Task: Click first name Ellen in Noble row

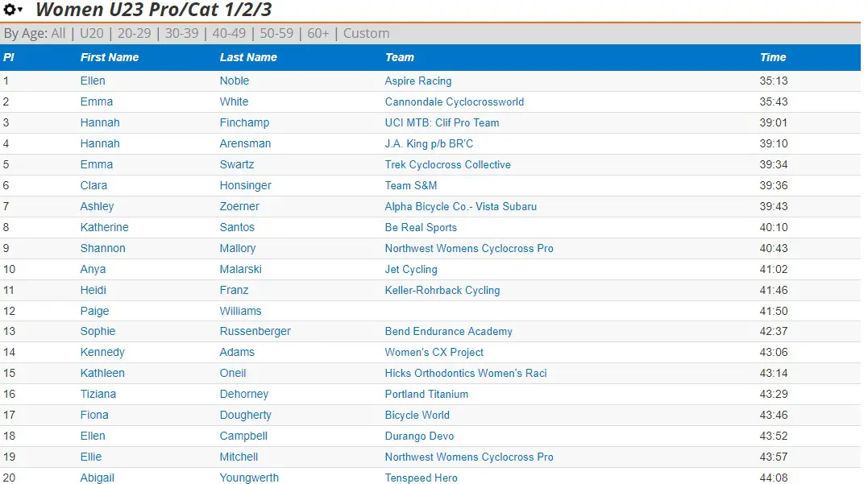Action: click(x=93, y=81)
